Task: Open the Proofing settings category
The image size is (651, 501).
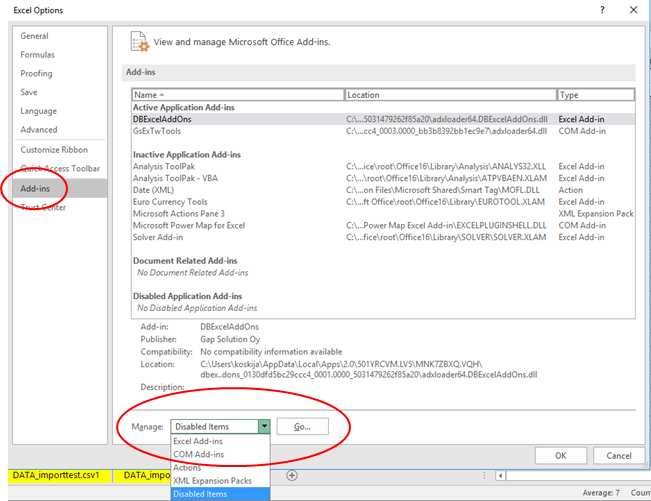Action: tap(37, 73)
